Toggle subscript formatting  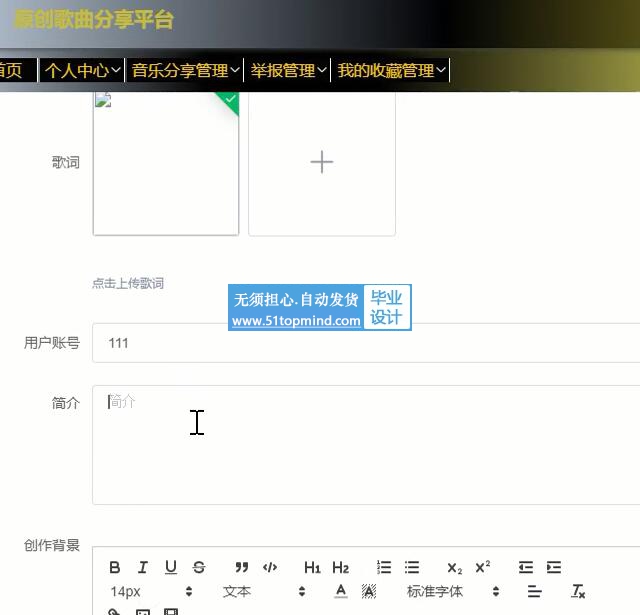click(x=455, y=567)
